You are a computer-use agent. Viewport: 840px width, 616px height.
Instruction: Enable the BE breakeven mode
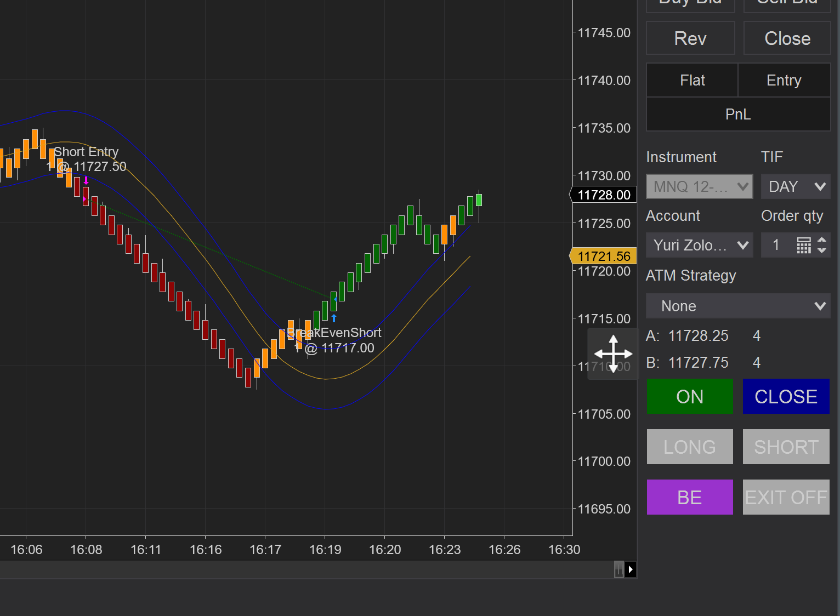(689, 497)
